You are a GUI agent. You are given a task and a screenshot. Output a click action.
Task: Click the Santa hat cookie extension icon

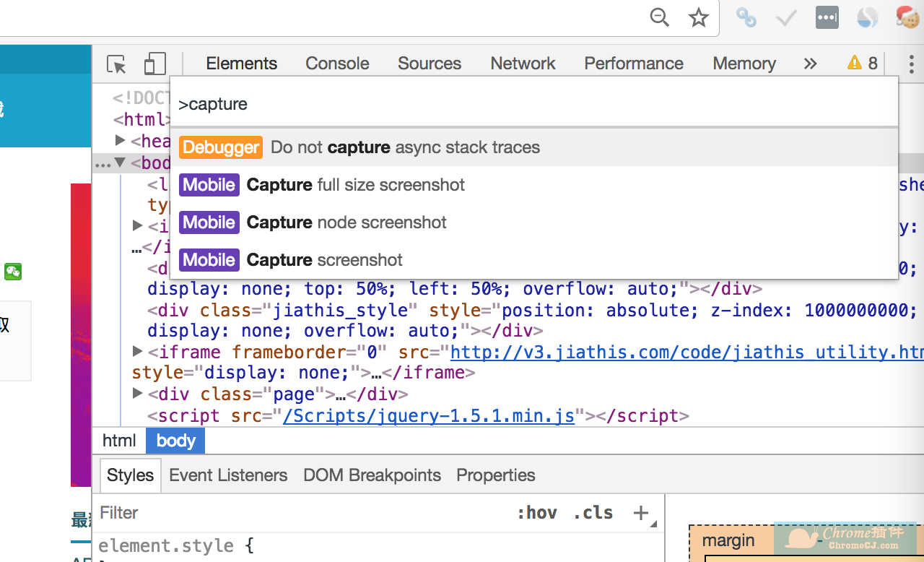(x=907, y=17)
